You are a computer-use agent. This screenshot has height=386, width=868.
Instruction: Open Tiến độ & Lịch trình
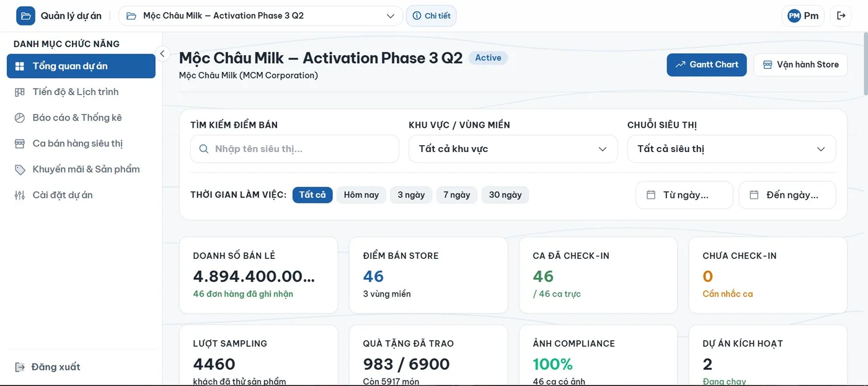point(81,92)
